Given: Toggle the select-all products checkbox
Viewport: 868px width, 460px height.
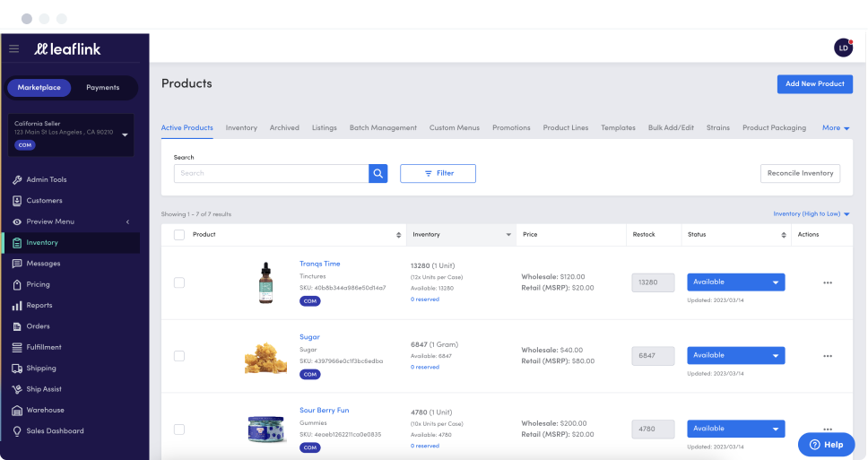Looking at the screenshot, I should pyautogui.click(x=179, y=235).
